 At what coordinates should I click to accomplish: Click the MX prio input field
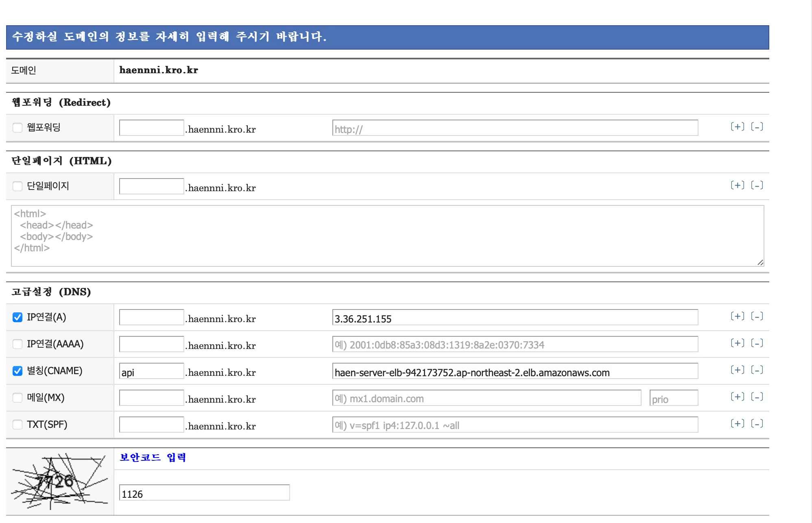pos(673,398)
